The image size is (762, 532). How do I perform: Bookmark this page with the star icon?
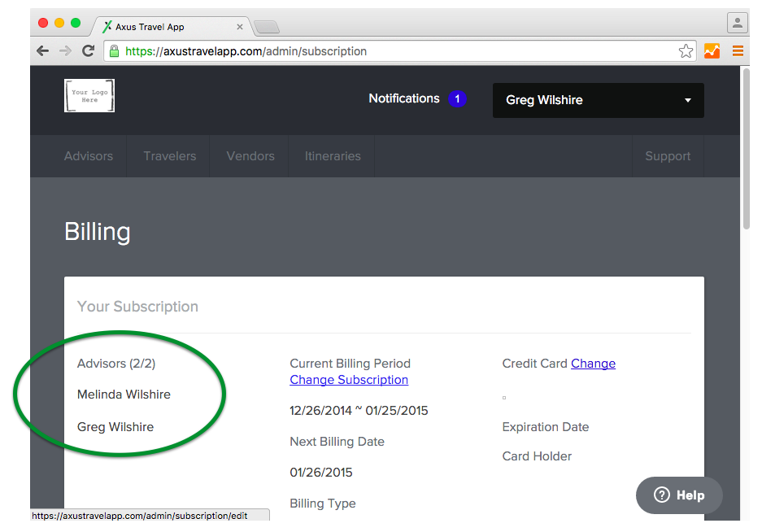point(686,51)
